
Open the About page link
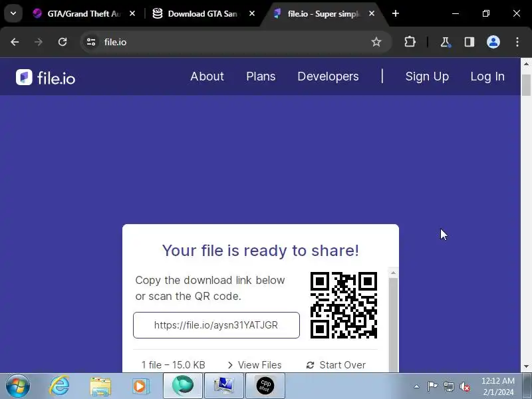click(x=207, y=76)
